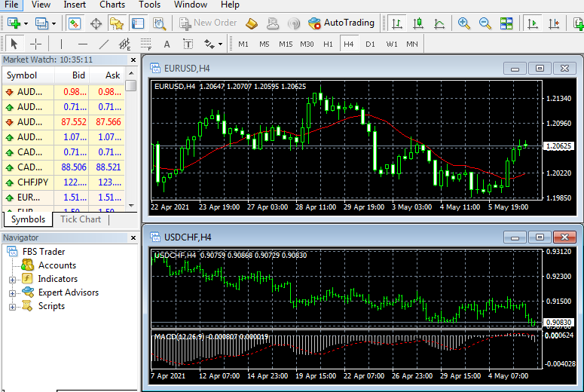This screenshot has width=584, height=392.
Task: Select the equidistant channel tool
Action: point(125,44)
